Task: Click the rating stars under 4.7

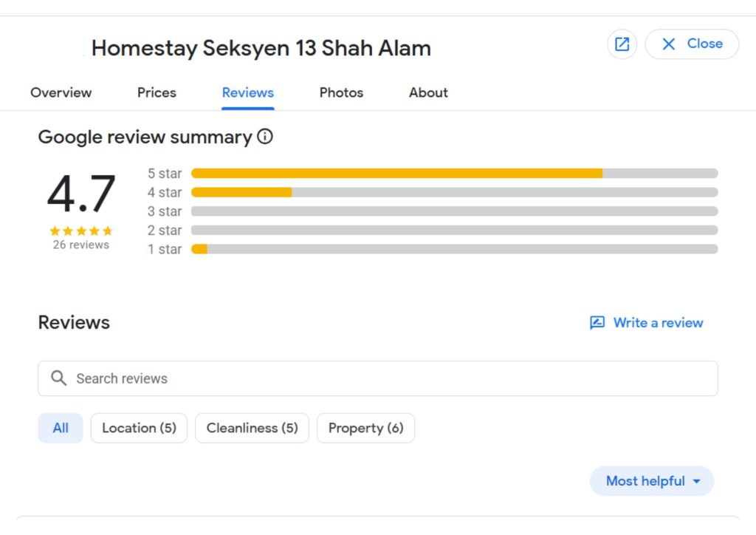Action: [80, 231]
